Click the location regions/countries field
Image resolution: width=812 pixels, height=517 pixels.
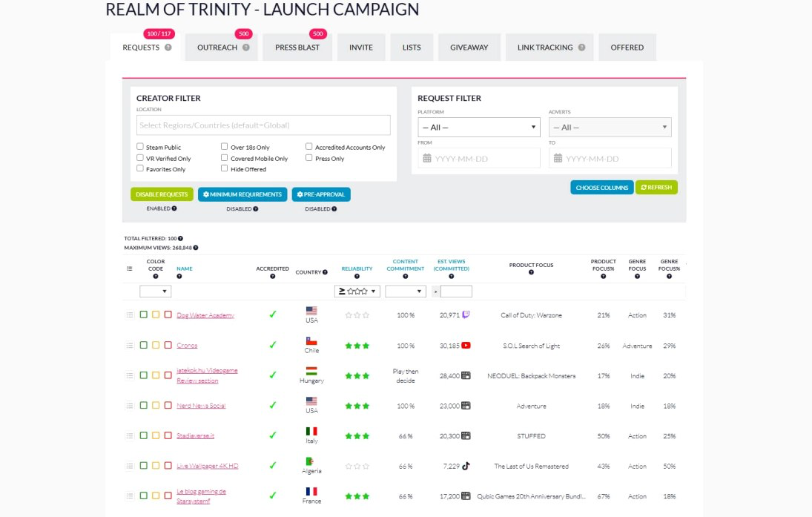263,125
